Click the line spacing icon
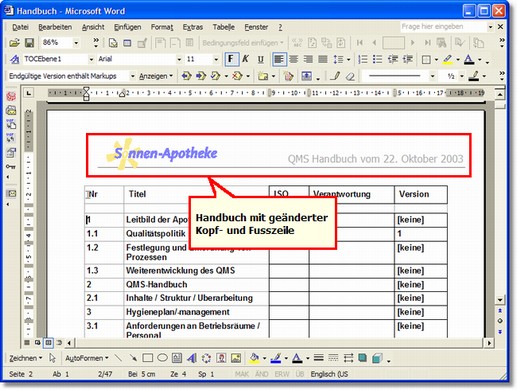This screenshot has width=517, height=390. 338,59
